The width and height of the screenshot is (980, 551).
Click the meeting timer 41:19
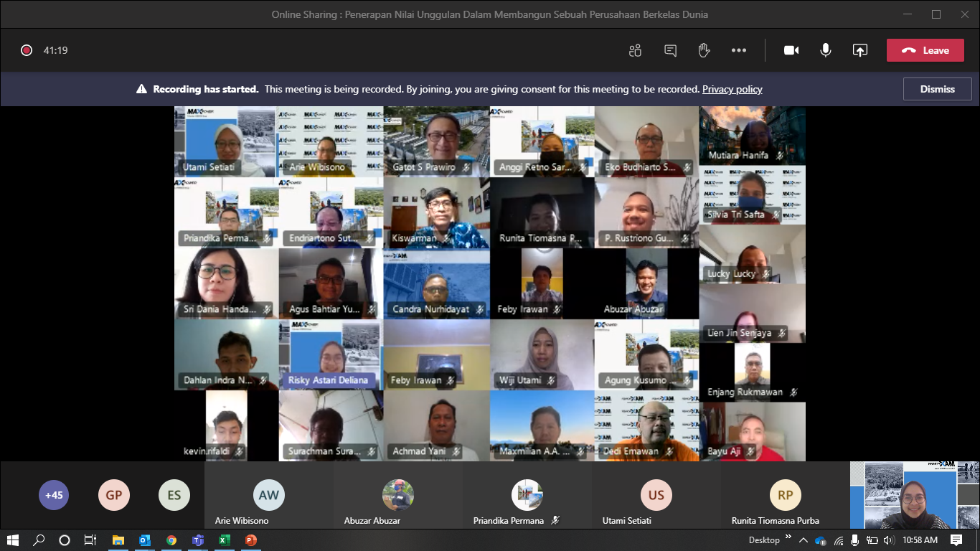55,50
